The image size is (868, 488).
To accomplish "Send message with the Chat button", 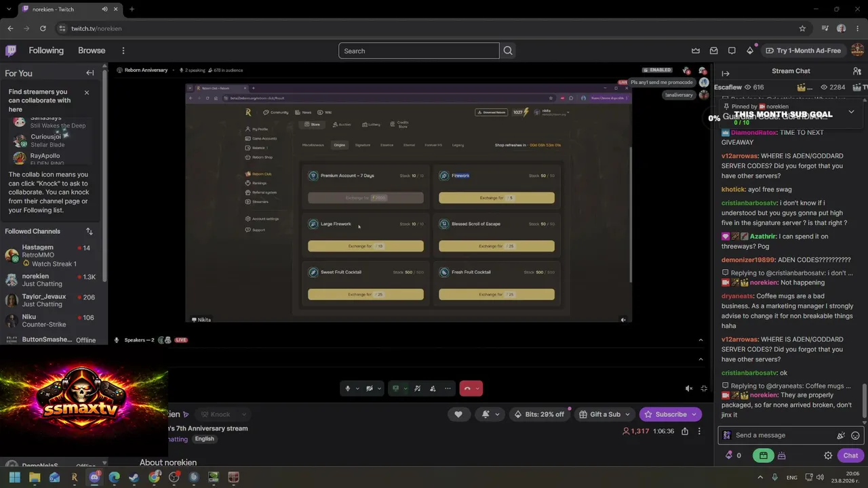I will pyautogui.click(x=850, y=455).
